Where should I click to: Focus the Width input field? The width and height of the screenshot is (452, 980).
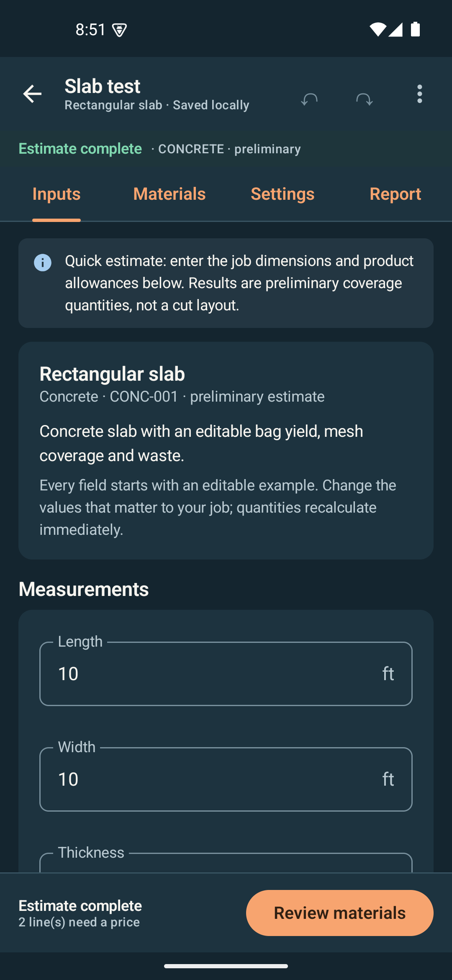pyautogui.click(x=226, y=779)
